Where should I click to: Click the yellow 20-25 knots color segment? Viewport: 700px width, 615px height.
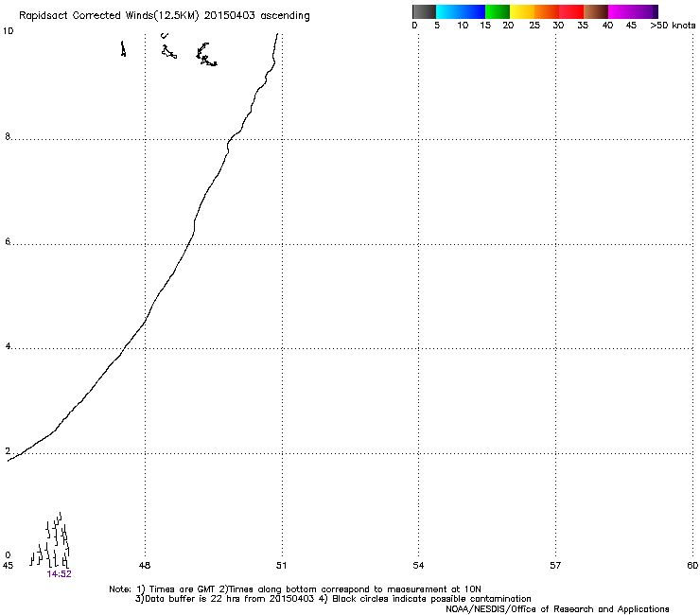click(x=522, y=11)
